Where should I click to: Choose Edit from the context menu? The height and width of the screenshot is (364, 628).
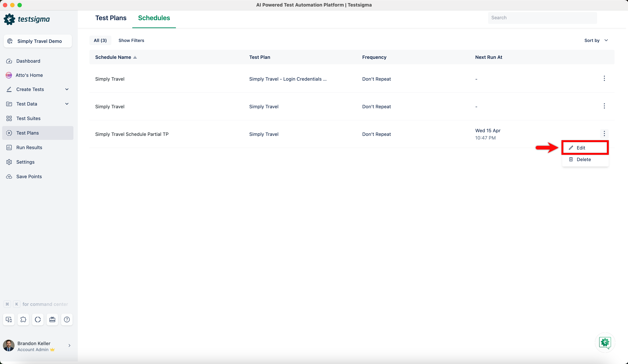[x=585, y=148]
